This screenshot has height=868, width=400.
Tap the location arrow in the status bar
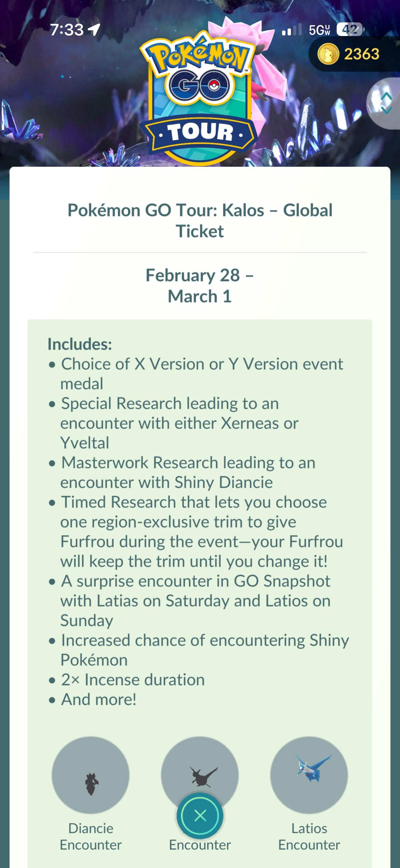click(x=94, y=30)
